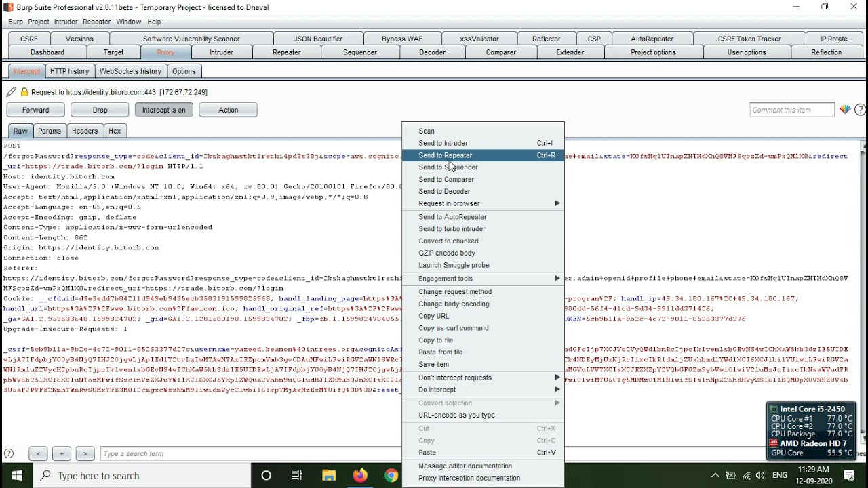The height and width of the screenshot is (488, 868).
Task: Open Cortana from the taskbar
Action: click(x=266, y=476)
